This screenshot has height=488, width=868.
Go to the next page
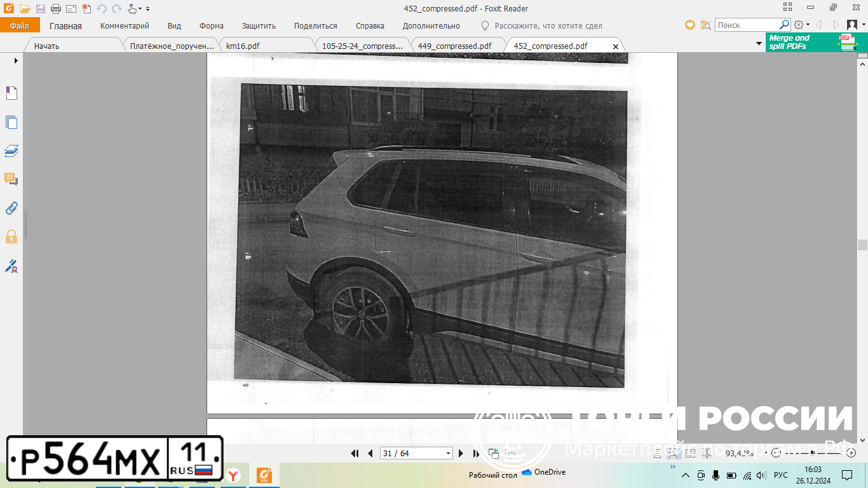[461, 453]
